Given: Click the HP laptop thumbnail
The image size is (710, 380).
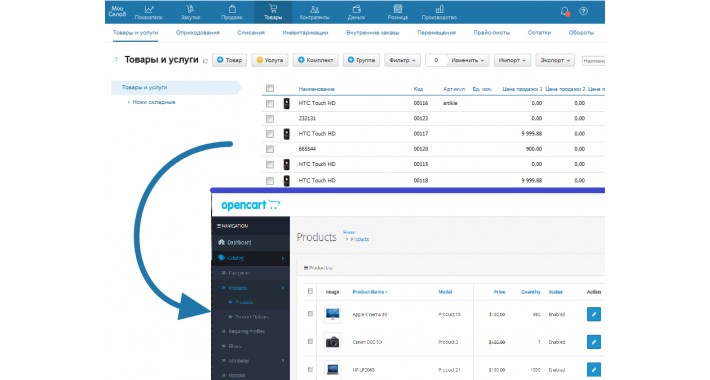Looking at the screenshot, I should 332,370.
